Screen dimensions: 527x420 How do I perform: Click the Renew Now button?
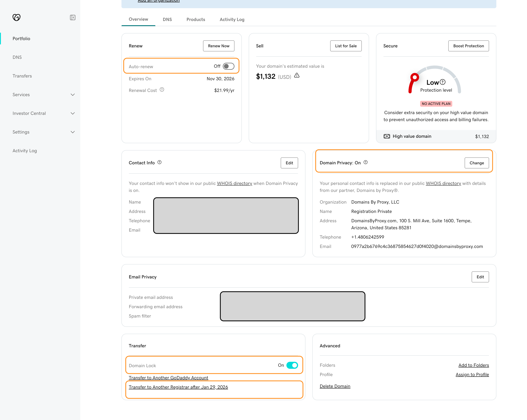pos(219,46)
